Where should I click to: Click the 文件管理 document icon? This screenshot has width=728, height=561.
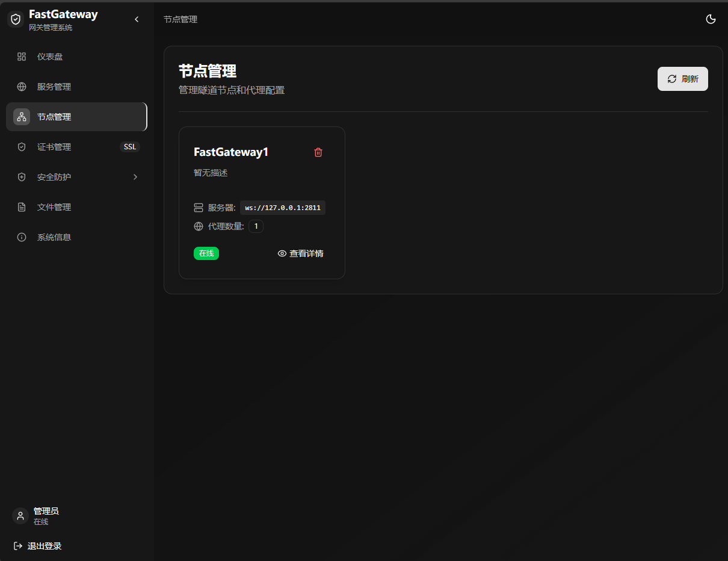coord(22,207)
